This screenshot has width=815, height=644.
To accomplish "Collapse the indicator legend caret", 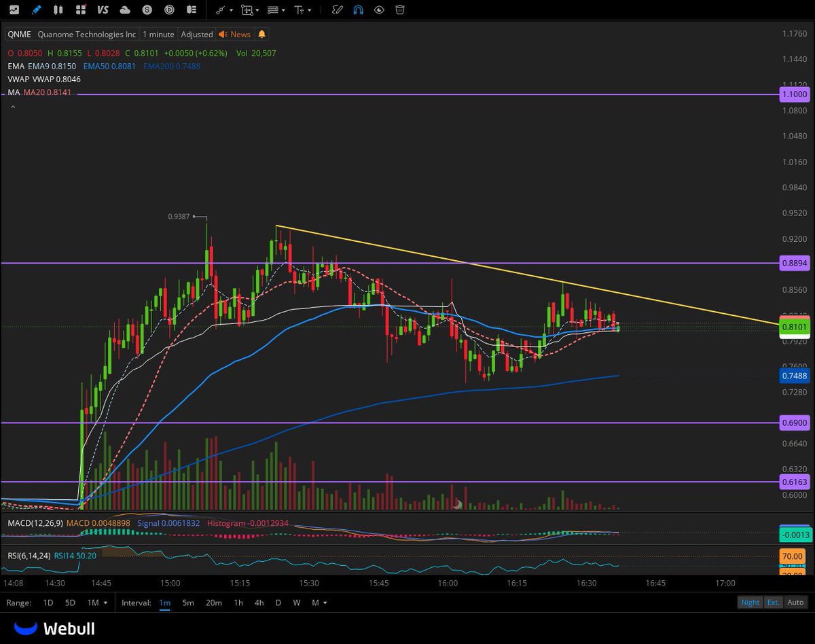I will tap(12, 107).
